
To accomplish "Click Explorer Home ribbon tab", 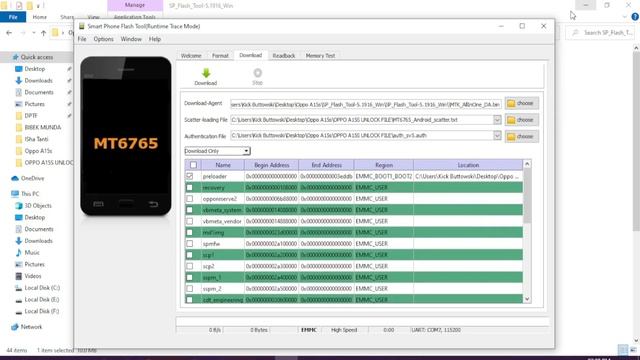I will (40, 17).
